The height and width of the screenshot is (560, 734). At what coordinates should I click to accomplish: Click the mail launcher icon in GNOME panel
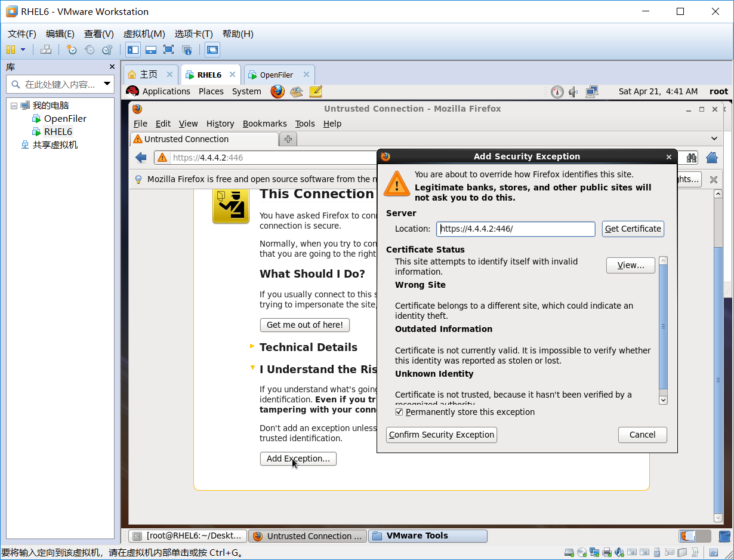[297, 91]
